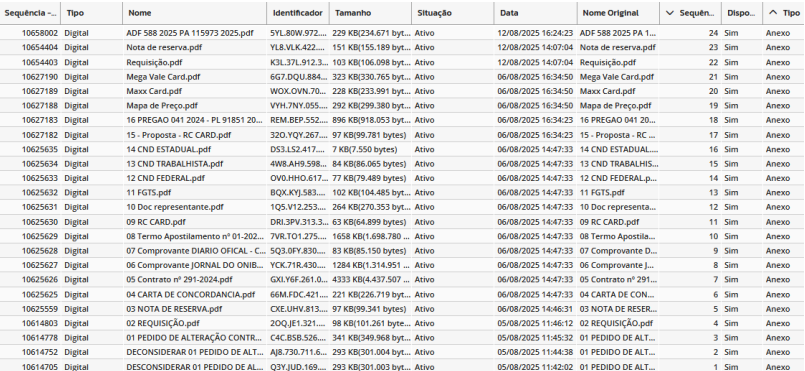Click identifier DS3.LS2.417
Viewport: 805px width, 371px height.
coord(298,149)
